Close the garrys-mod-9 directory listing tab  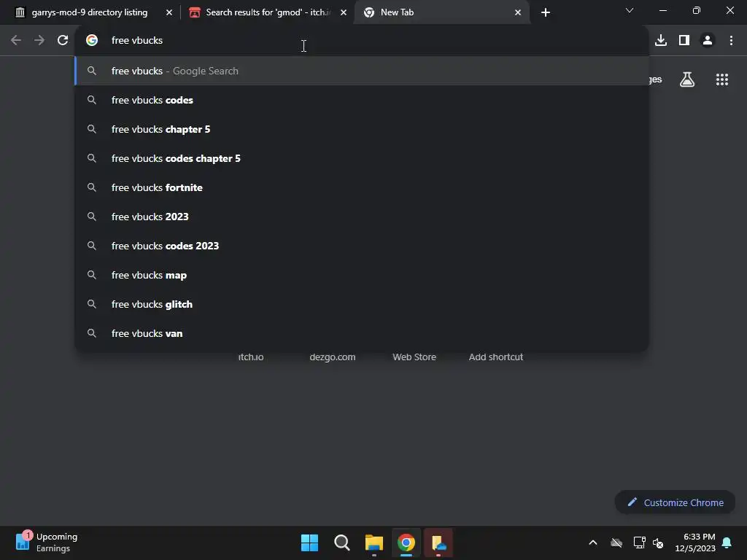tap(169, 12)
